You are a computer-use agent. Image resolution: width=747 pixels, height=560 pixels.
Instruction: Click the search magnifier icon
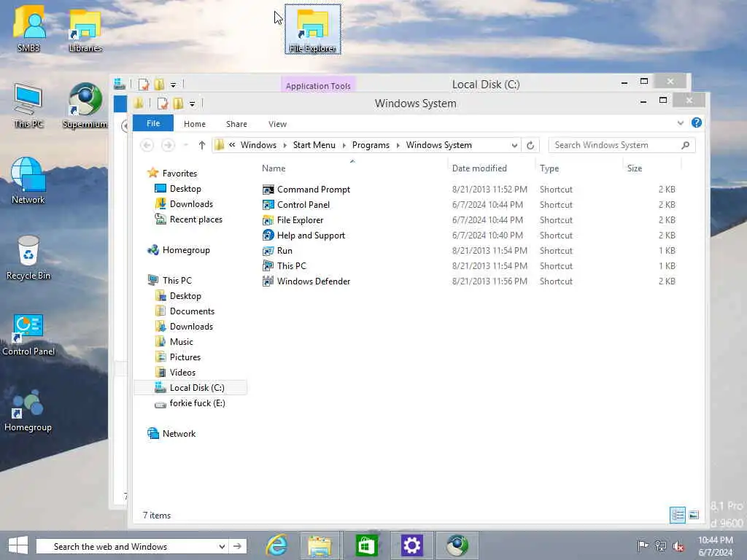pyautogui.click(x=685, y=145)
